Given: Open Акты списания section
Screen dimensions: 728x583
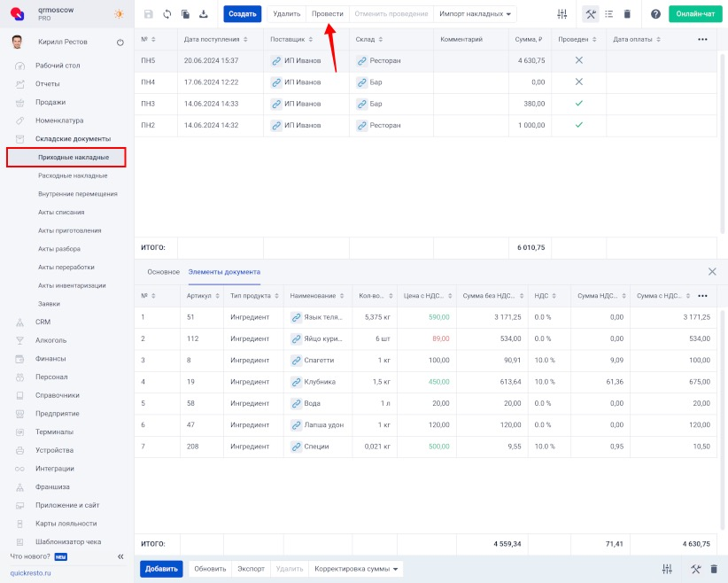Looking at the screenshot, I should (61, 213).
